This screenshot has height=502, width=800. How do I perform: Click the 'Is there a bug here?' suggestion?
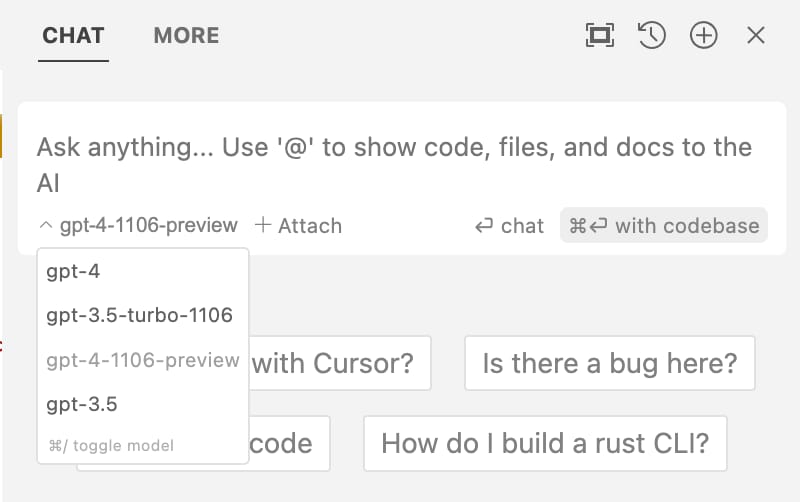click(609, 362)
